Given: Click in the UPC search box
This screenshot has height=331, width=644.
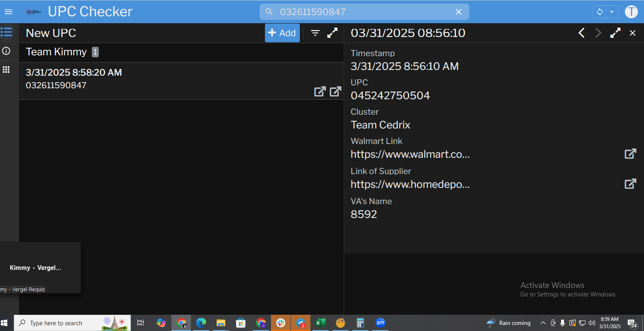Looking at the screenshot, I should (362, 12).
